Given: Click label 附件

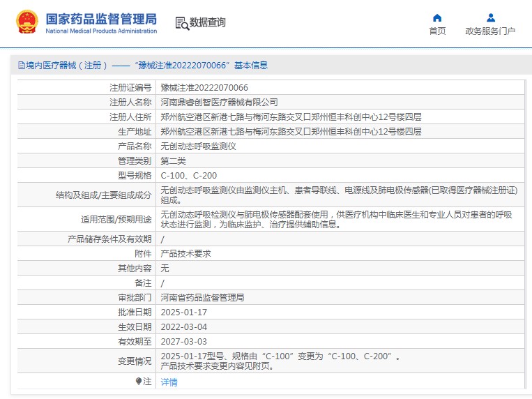Looking at the screenshot, I should (x=143, y=253).
